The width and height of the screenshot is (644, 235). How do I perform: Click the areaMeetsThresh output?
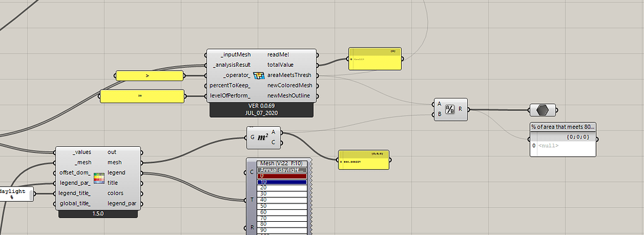click(289, 76)
